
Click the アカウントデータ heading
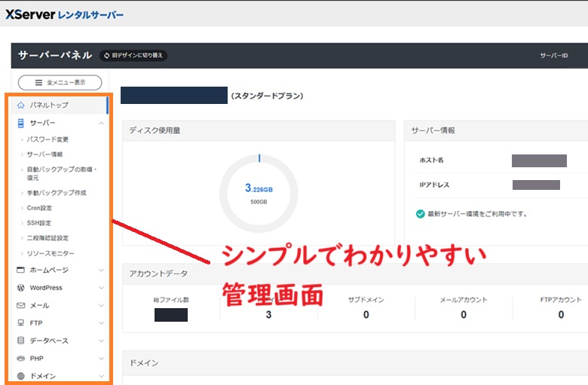(x=158, y=273)
